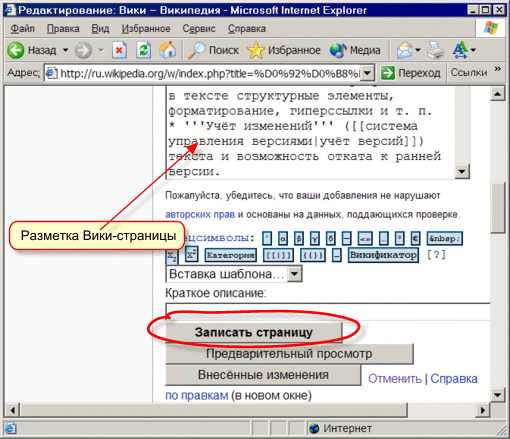Image resolution: width=510 pixels, height=439 pixels.
Task: Click inside the wiki markup text area
Action: pos(310,133)
